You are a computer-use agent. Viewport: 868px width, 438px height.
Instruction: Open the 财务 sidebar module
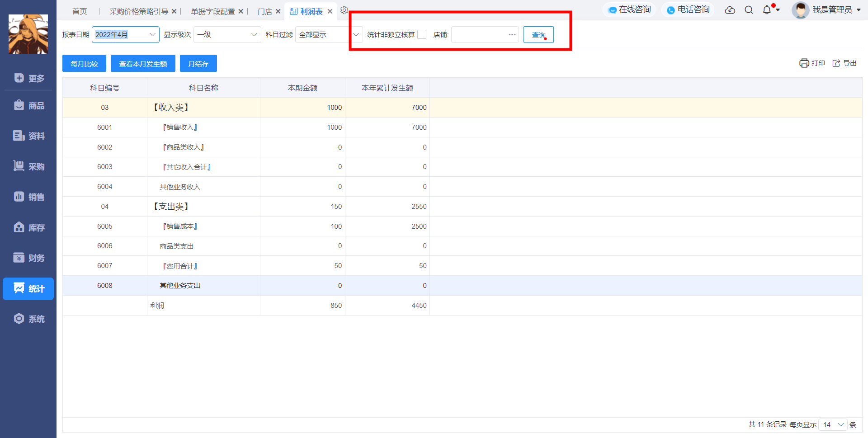click(28, 258)
